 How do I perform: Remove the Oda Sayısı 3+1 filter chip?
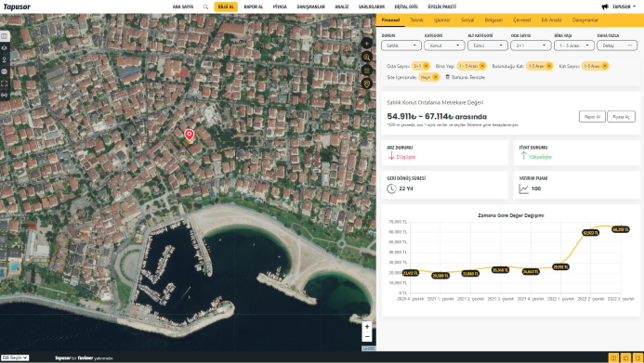pos(426,66)
